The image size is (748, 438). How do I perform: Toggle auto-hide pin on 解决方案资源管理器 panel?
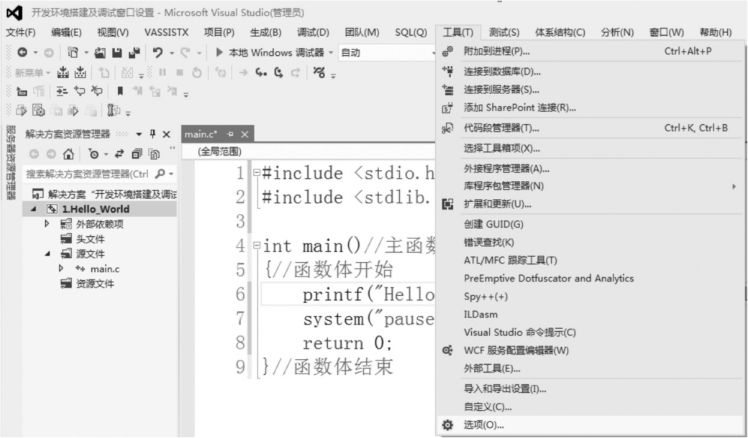tap(153, 134)
